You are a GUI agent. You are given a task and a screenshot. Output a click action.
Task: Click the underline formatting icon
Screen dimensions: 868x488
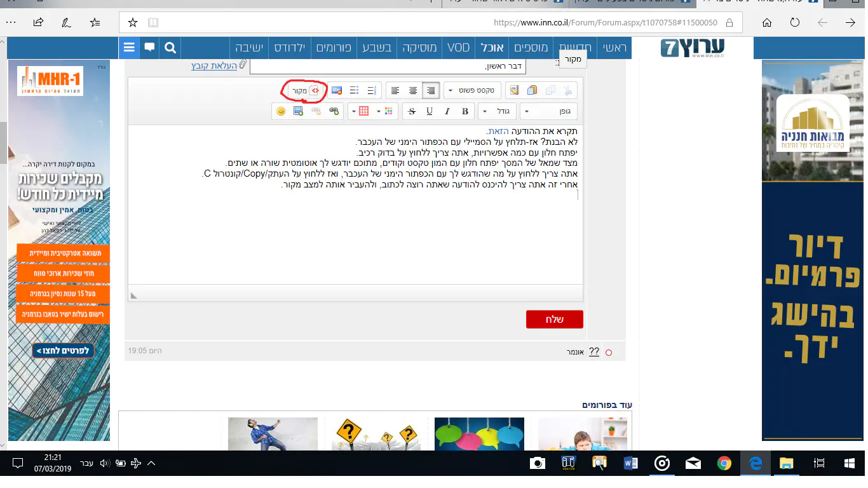click(x=430, y=111)
